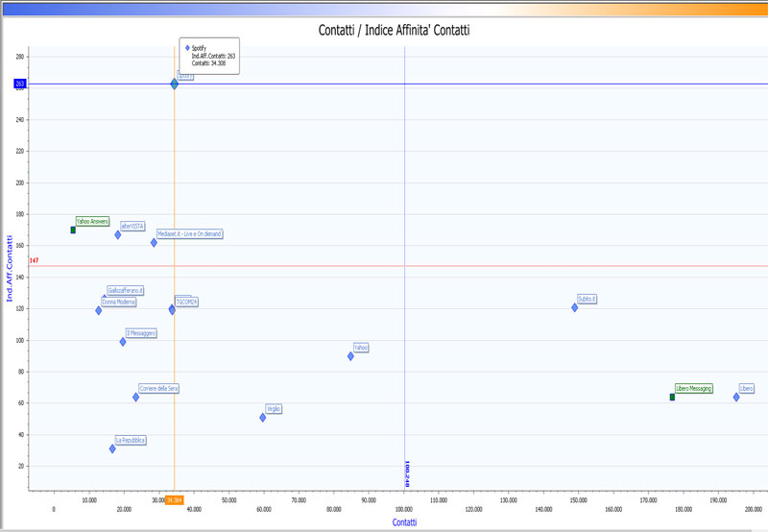Select the Yahoo Answers green square marker

coord(73,230)
